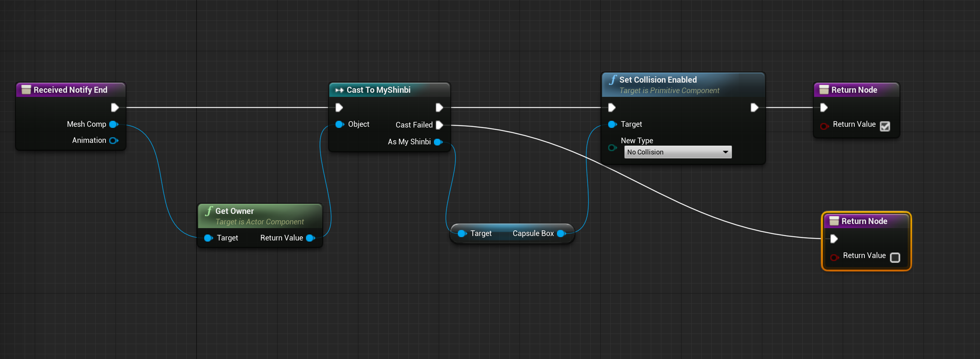Click the Return Value red pin on bottom Return Node

coord(834,257)
